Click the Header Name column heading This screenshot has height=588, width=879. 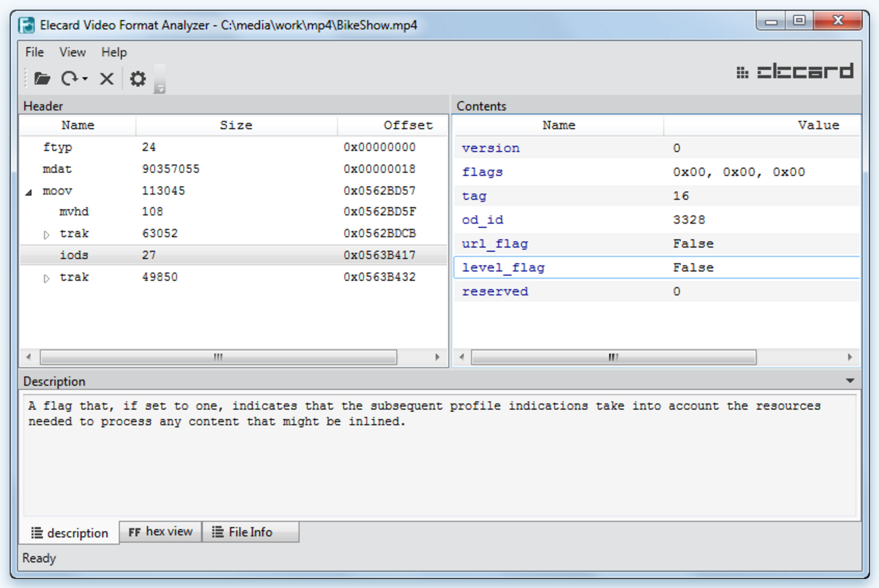coord(78,125)
